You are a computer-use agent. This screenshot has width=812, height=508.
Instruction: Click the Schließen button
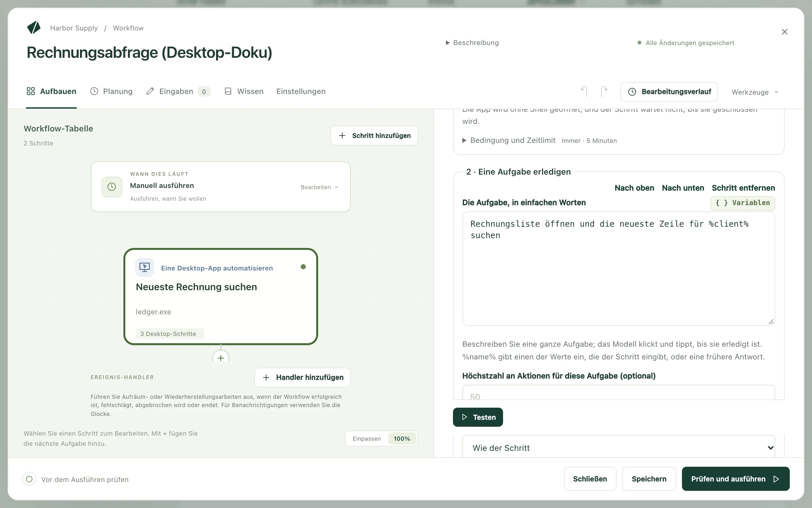590,479
